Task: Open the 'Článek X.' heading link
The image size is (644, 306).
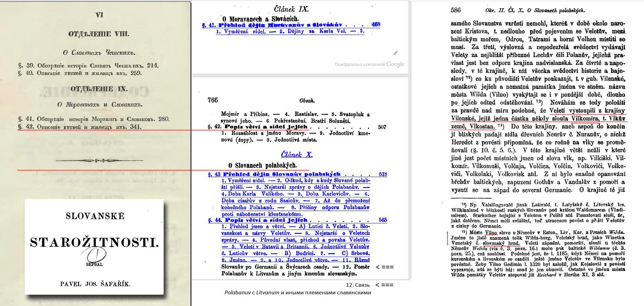Action: tap(297, 154)
